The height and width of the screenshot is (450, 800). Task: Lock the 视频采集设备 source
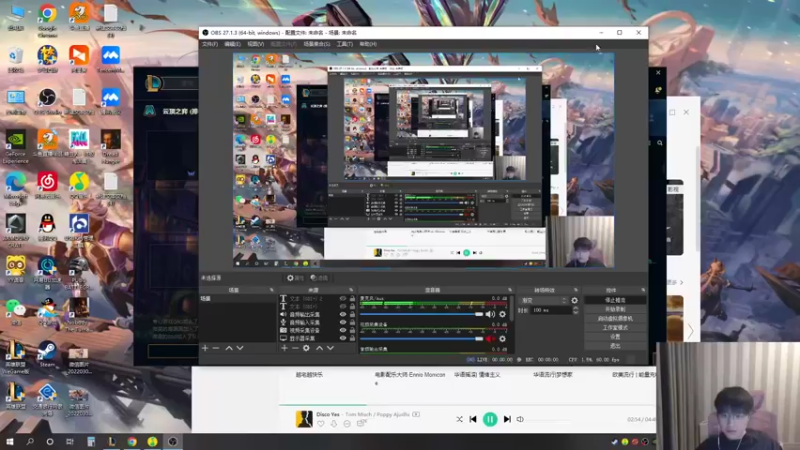(352, 330)
